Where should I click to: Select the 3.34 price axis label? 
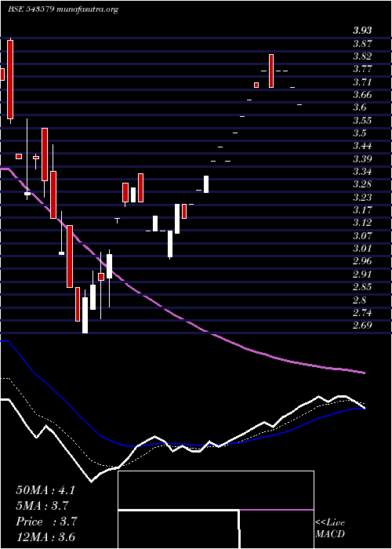pos(362,172)
